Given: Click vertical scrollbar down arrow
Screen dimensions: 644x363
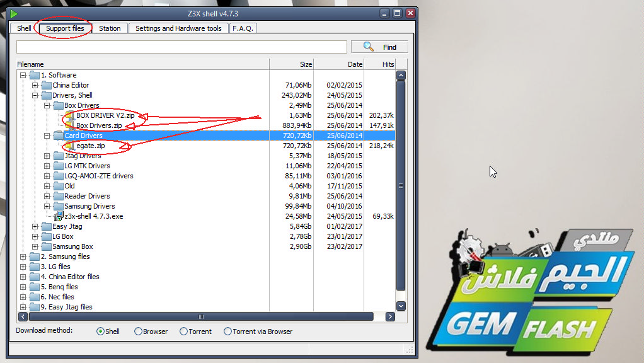Looking at the screenshot, I should (401, 306).
